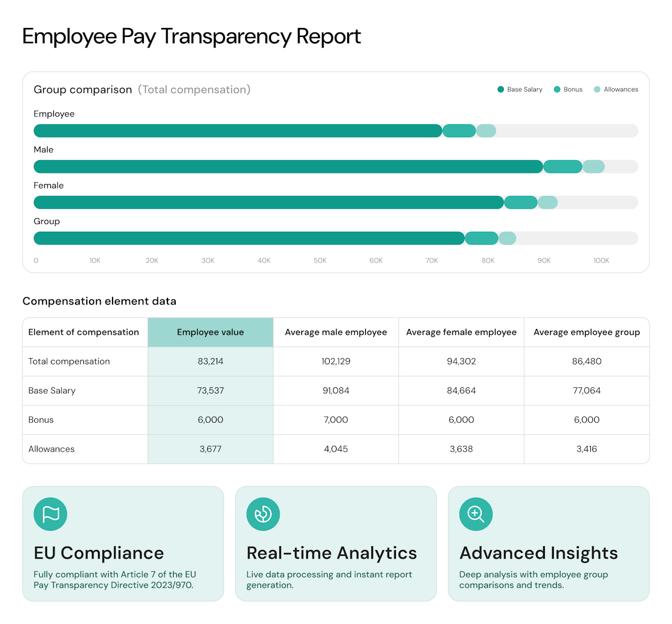This screenshot has width=672, height=624.
Task: Switch to the Average male employee column
Action: click(335, 332)
